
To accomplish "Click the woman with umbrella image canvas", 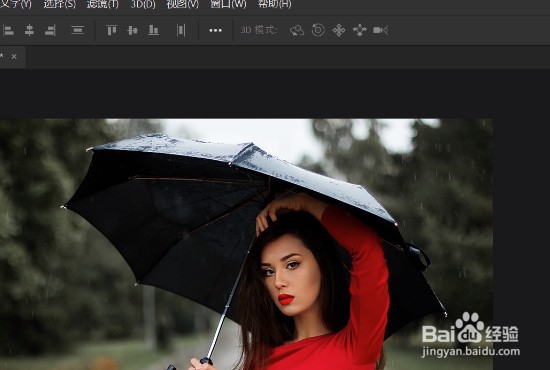I will [x=246, y=244].
